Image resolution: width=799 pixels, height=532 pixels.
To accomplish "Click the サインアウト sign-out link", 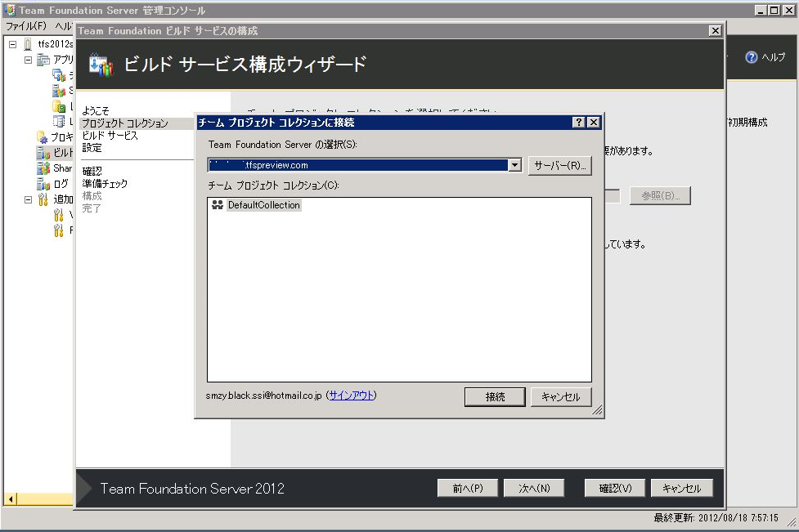I will pyautogui.click(x=352, y=395).
